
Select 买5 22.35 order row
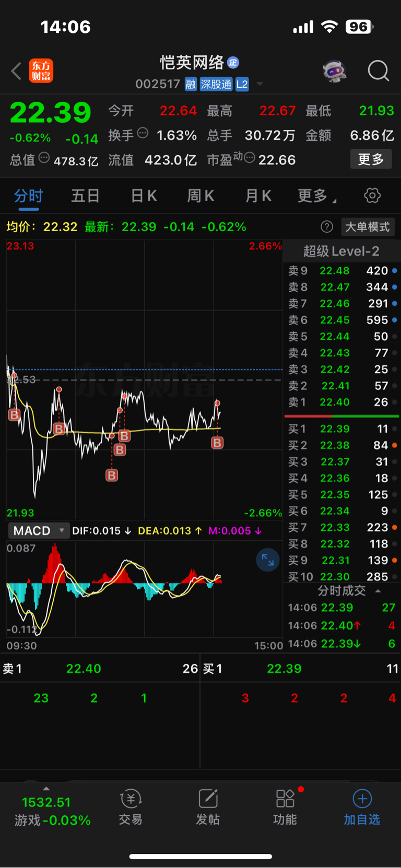[x=342, y=495]
